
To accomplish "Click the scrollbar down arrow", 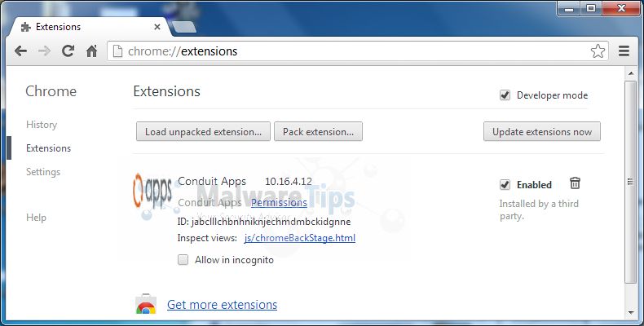I will pos(631,313).
